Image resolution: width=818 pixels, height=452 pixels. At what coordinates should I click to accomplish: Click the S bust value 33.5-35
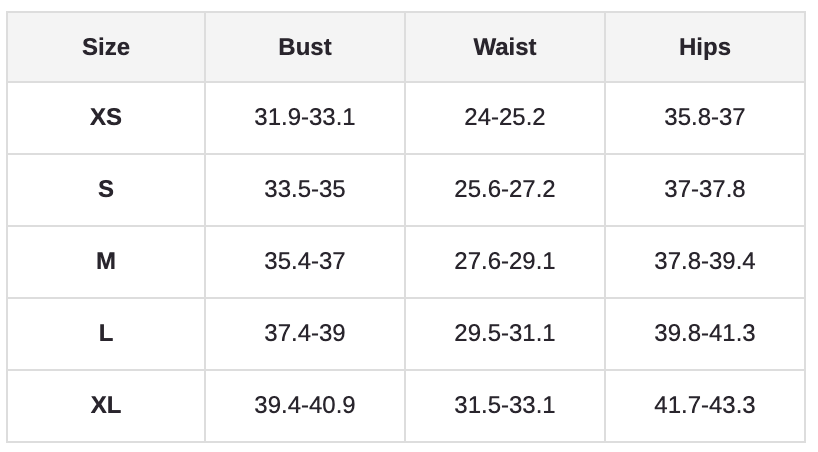(x=305, y=189)
